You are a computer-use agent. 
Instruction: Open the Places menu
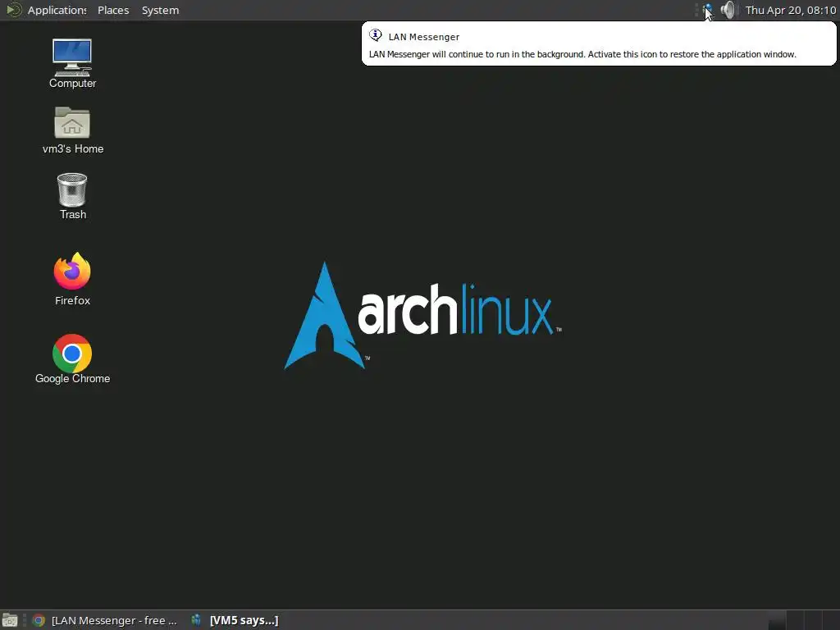(x=113, y=10)
